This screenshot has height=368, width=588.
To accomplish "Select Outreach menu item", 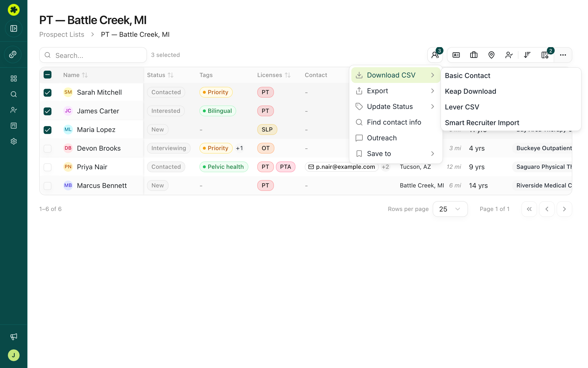I will coord(396,138).
